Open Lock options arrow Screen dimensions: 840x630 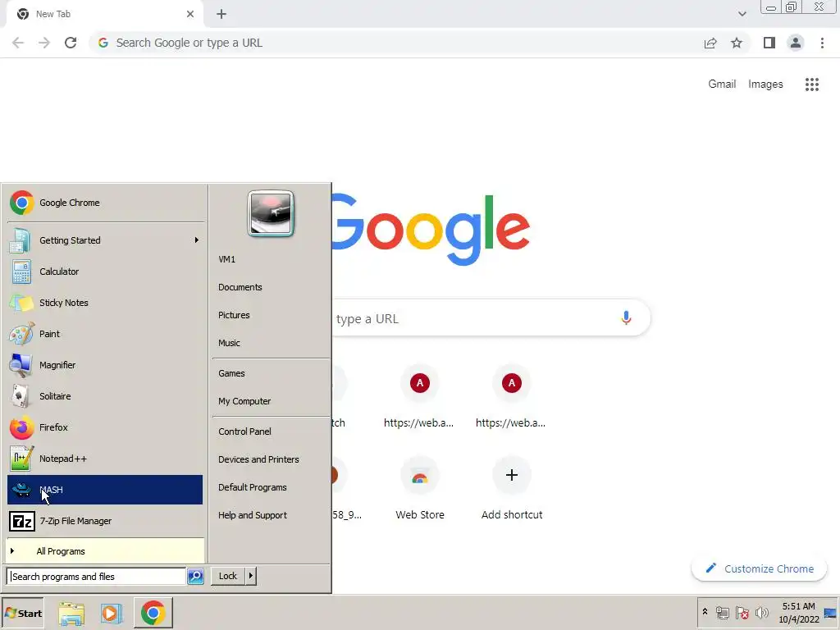[251, 576]
